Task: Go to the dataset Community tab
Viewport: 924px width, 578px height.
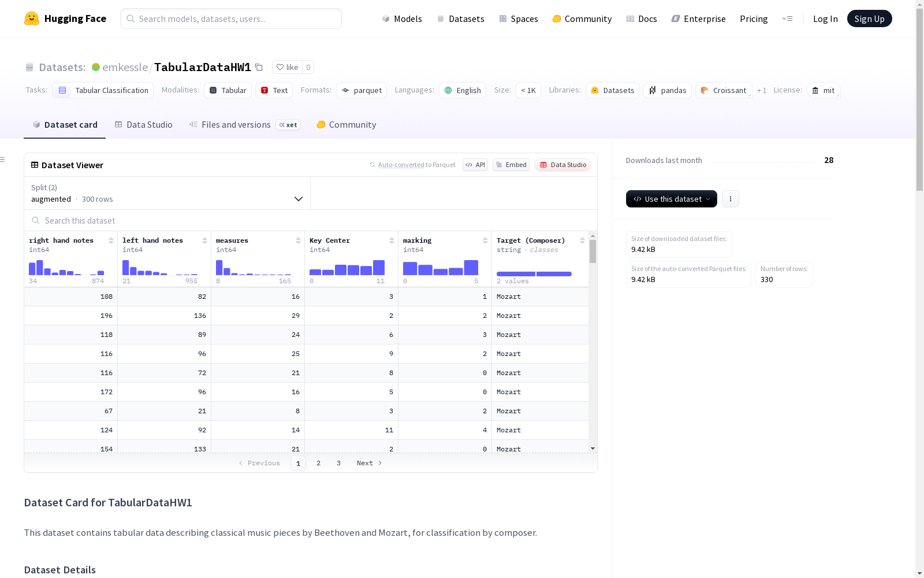Action: [x=346, y=125]
